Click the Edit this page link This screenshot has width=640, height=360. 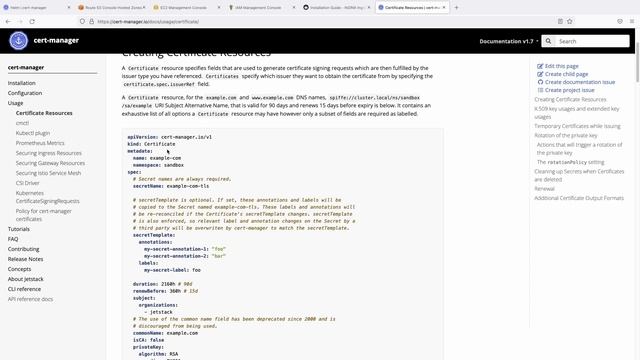click(561, 66)
